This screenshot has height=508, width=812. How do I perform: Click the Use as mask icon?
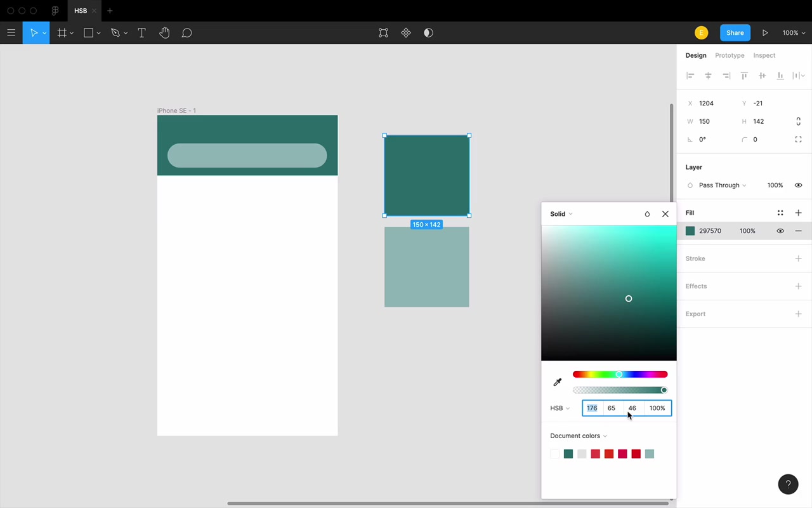(428, 33)
